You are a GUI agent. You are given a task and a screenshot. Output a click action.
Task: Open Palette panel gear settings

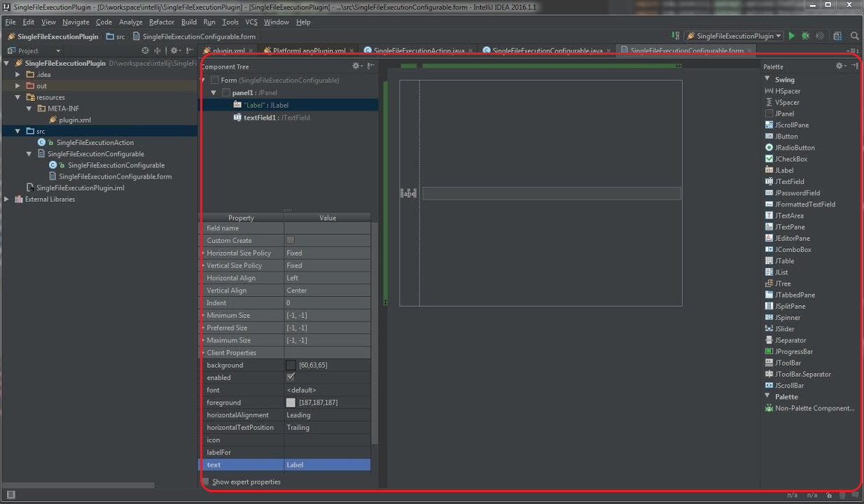coord(840,66)
